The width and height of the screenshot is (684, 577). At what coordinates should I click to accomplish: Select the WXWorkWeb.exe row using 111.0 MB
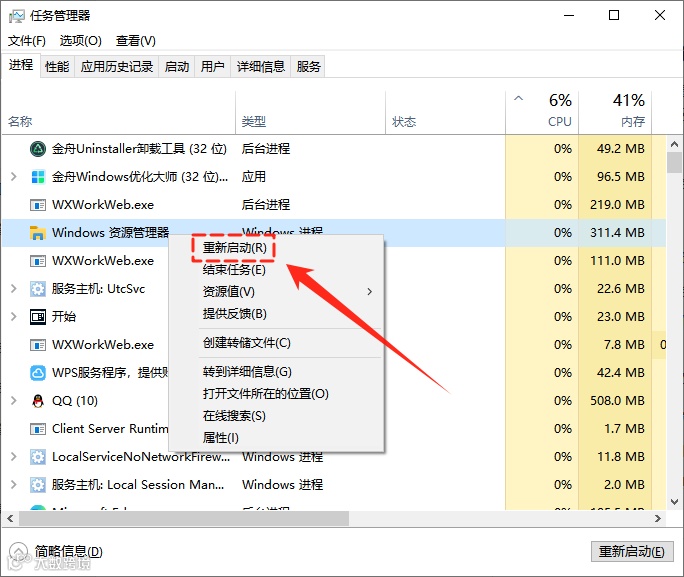coord(334,261)
